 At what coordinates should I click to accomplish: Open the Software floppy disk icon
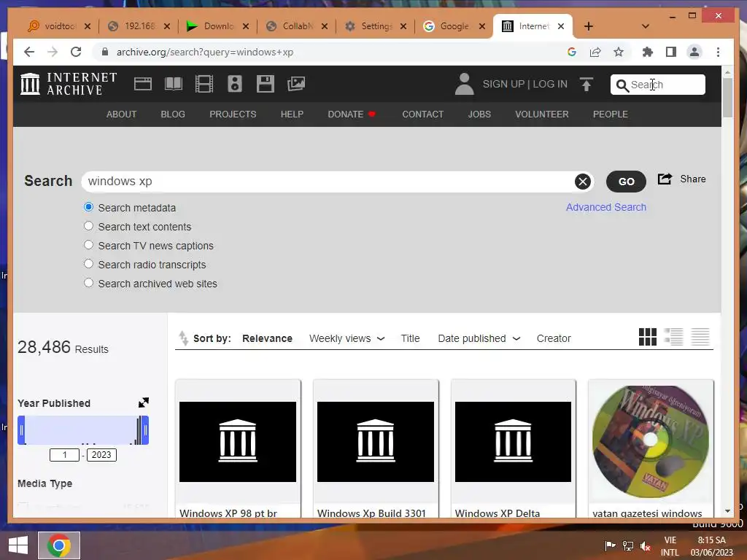point(266,84)
